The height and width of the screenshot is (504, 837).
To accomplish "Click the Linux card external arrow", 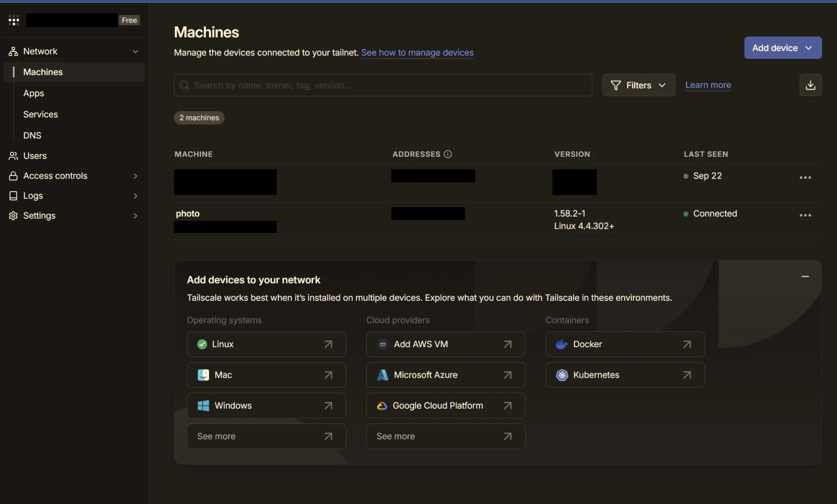I will coord(329,344).
